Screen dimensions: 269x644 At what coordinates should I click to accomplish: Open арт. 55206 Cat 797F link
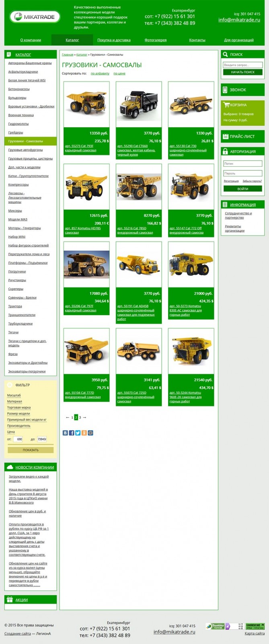[x=81, y=308]
